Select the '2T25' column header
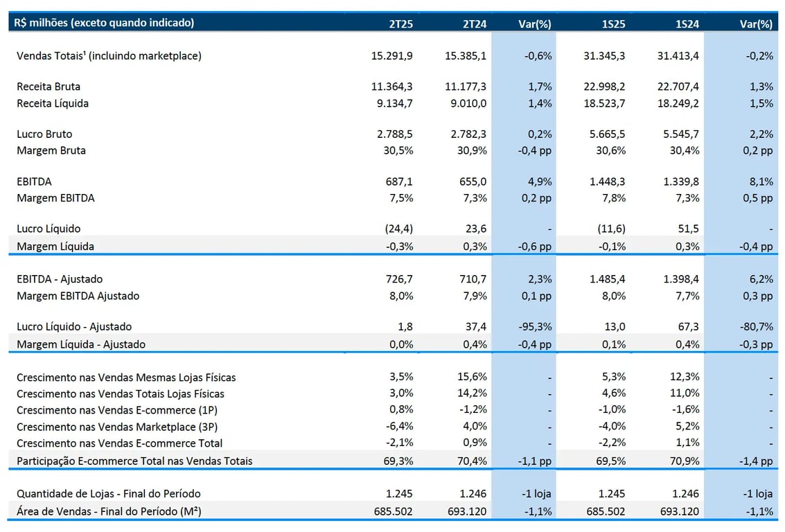785x532 pixels. point(401,24)
